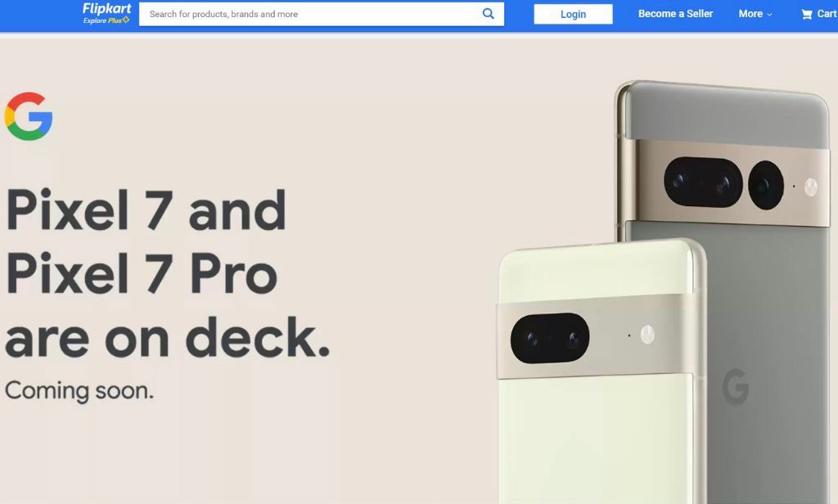838x504 pixels.
Task: Click the search magnifier icon
Action: pos(488,14)
